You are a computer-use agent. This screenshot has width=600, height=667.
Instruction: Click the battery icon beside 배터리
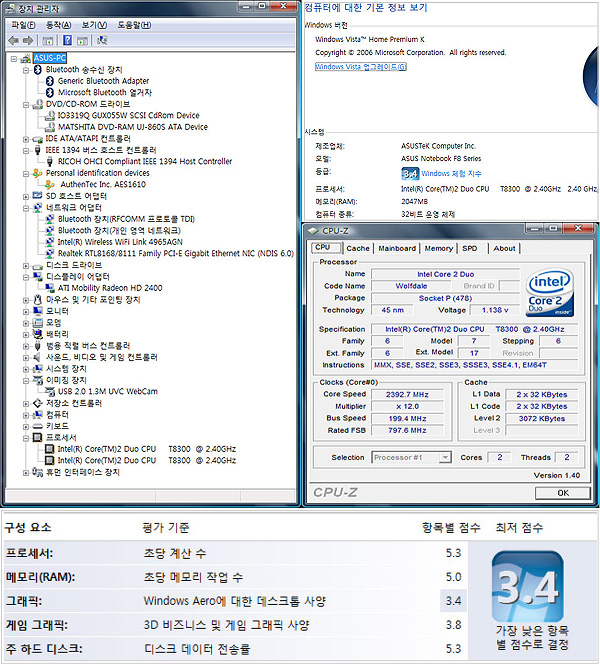[37, 334]
